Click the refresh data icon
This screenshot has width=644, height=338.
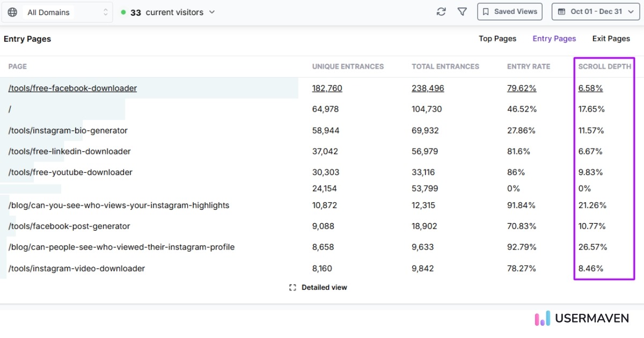coord(441,11)
